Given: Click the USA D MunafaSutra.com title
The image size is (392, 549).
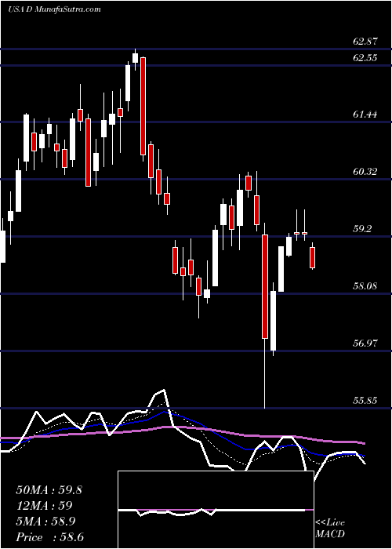Looking at the screenshot, I should pyautogui.click(x=54, y=9).
